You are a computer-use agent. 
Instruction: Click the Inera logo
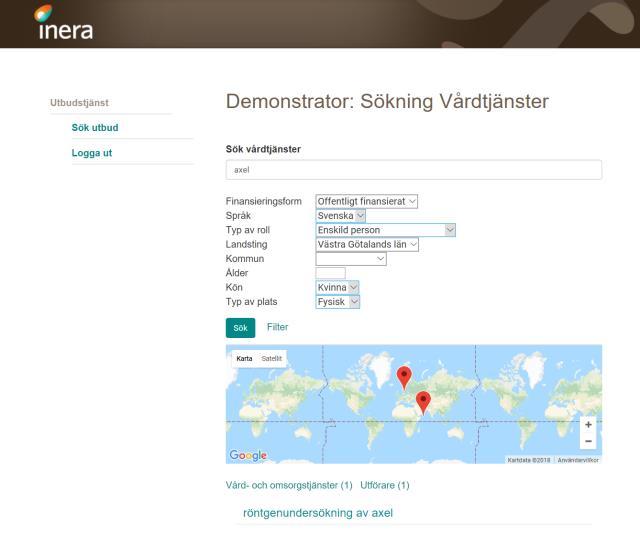(x=63, y=22)
